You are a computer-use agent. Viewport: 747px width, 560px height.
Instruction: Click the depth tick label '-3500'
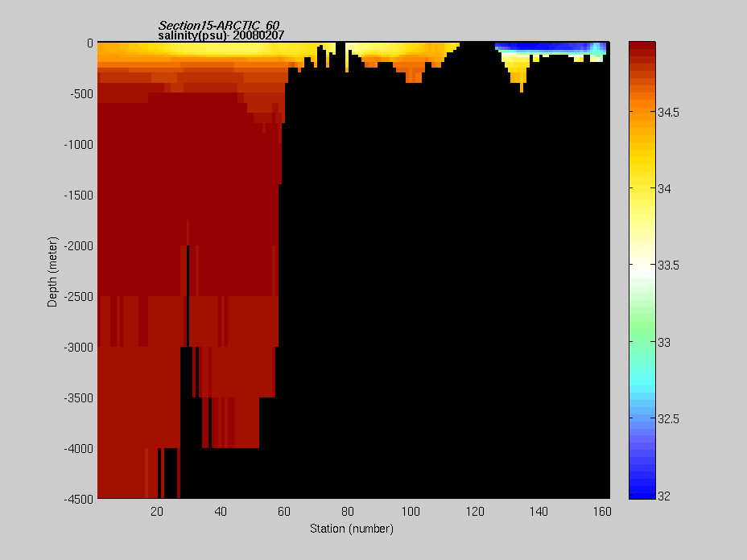coord(79,398)
